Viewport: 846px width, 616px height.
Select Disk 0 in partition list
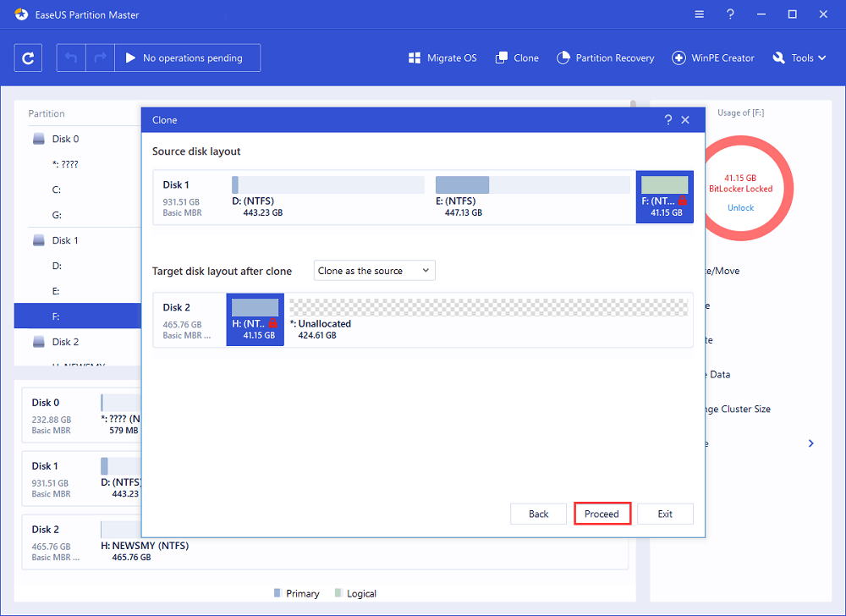78,139
